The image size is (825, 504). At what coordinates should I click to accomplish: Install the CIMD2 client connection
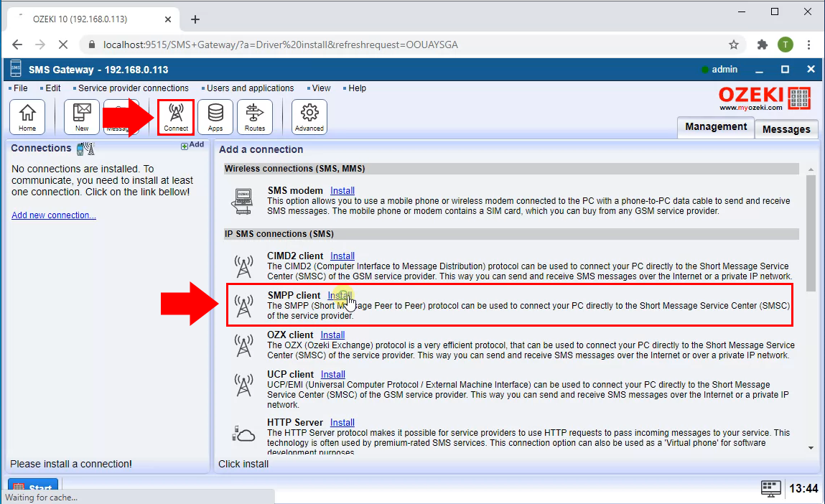click(342, 256)
